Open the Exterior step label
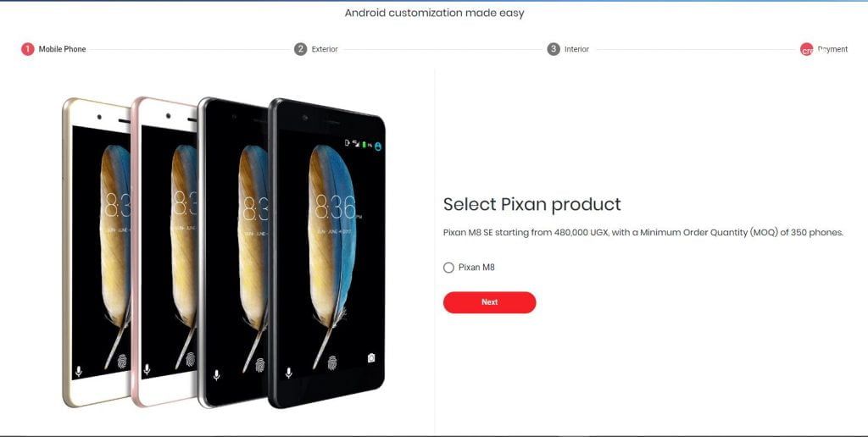Viewport: 868px width, 437px height. coord(325,49)
